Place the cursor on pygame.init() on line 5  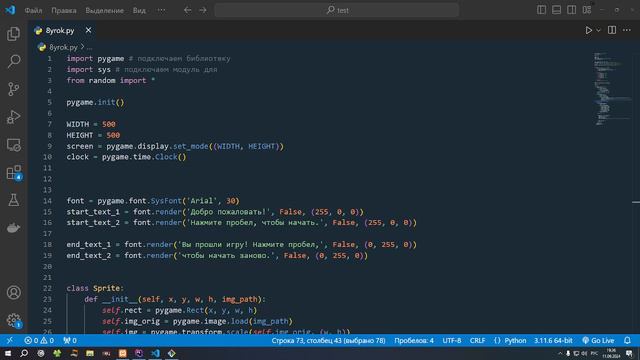tap(95, 102)
